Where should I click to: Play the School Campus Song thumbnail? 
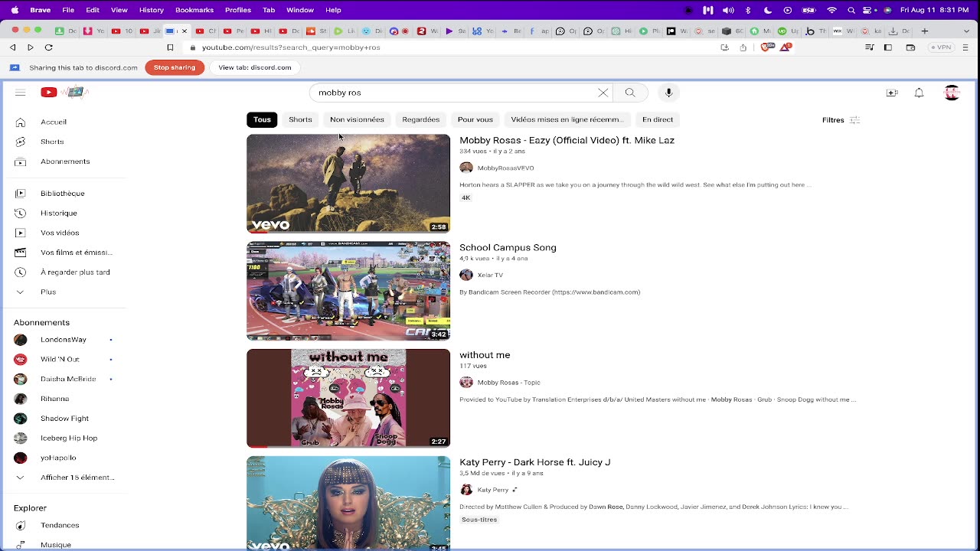point(348,291)
